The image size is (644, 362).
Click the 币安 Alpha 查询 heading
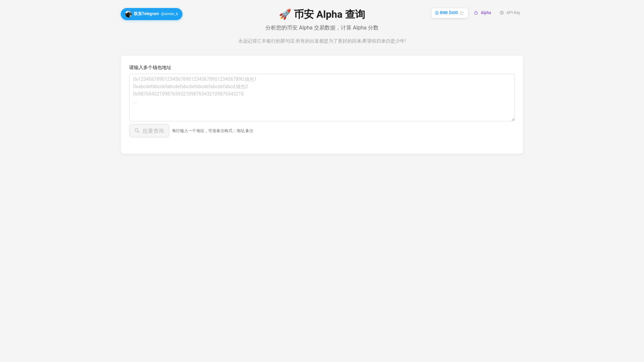(x=322, y=14)
